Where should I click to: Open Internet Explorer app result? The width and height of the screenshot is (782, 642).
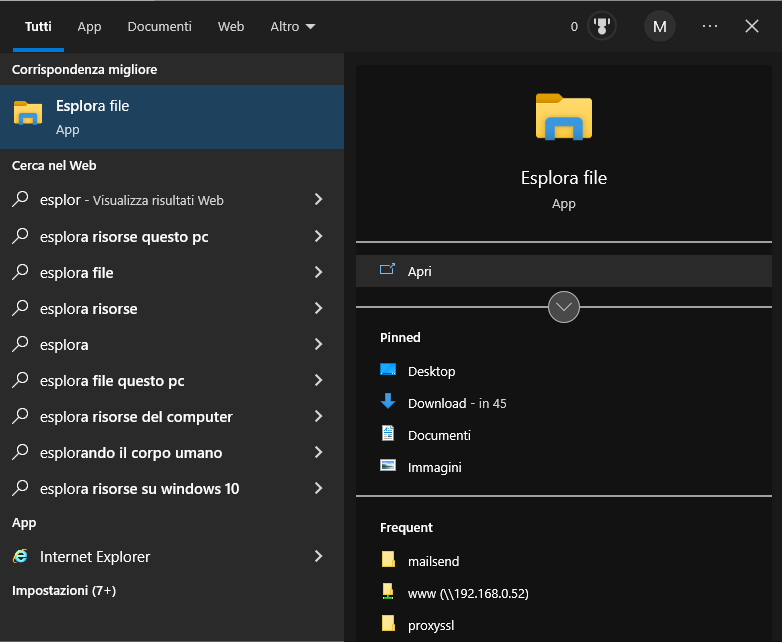[x=172, y=556]
